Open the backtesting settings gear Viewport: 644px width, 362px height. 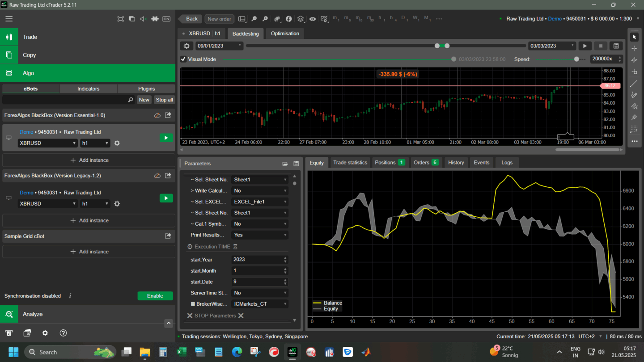click(x=186, y=46)
